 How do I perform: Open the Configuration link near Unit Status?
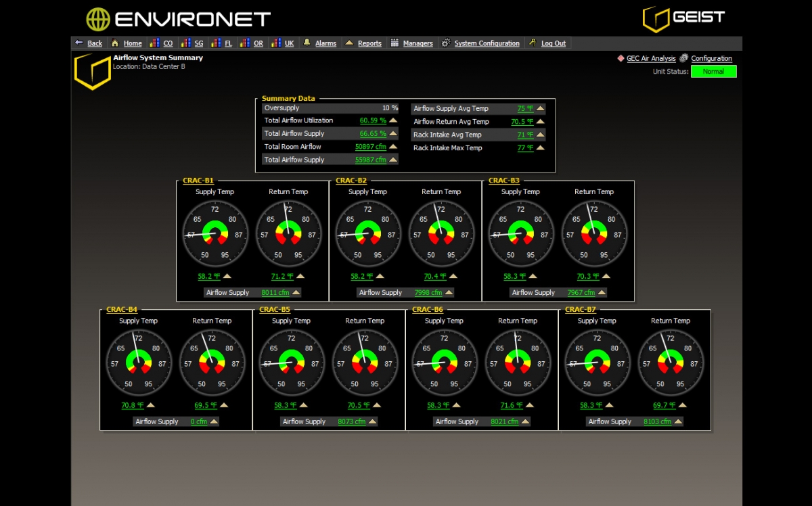coord(711,59)
